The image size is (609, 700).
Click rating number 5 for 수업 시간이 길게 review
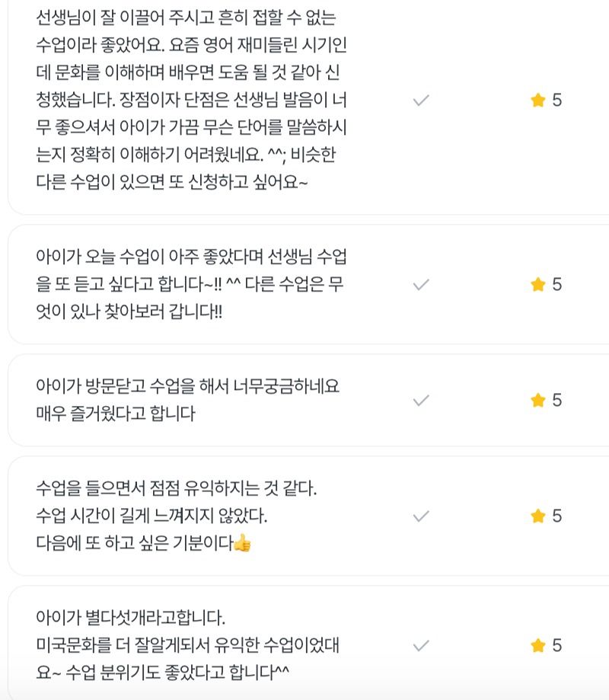tap(557, 516)
